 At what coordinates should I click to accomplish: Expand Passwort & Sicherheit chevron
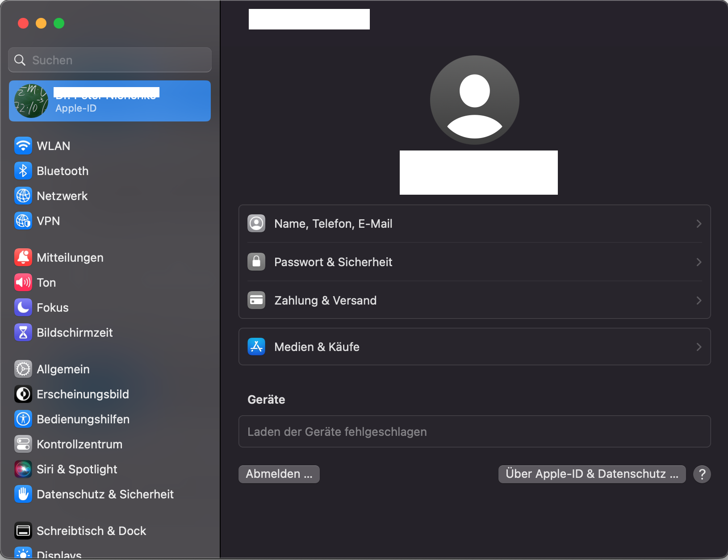point(699,262)
